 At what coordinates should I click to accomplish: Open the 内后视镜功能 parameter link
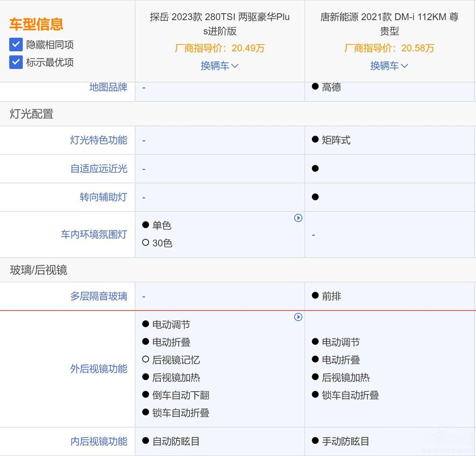click(x=99, y=441)
